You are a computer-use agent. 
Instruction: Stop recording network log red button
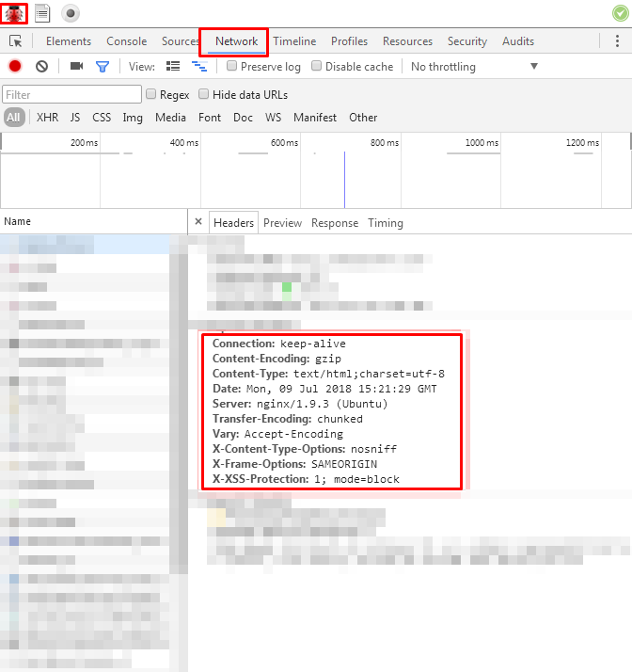[15, 67]
